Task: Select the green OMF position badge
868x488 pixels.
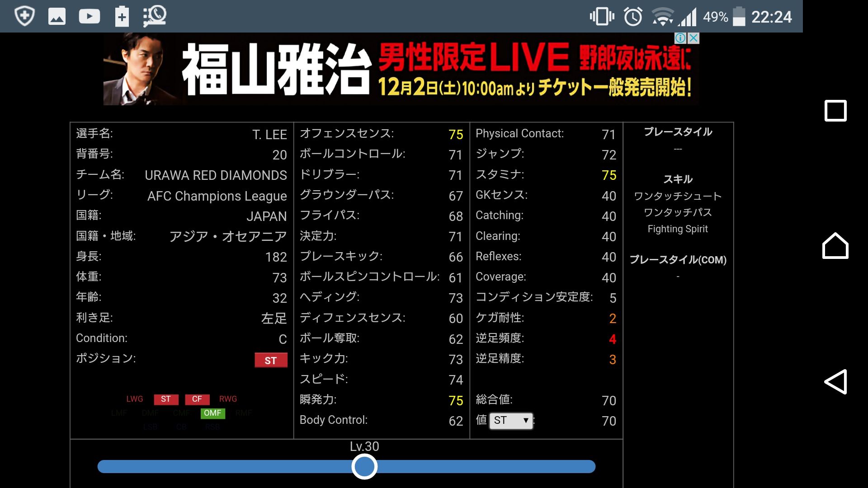Action: tap(212, 413)
